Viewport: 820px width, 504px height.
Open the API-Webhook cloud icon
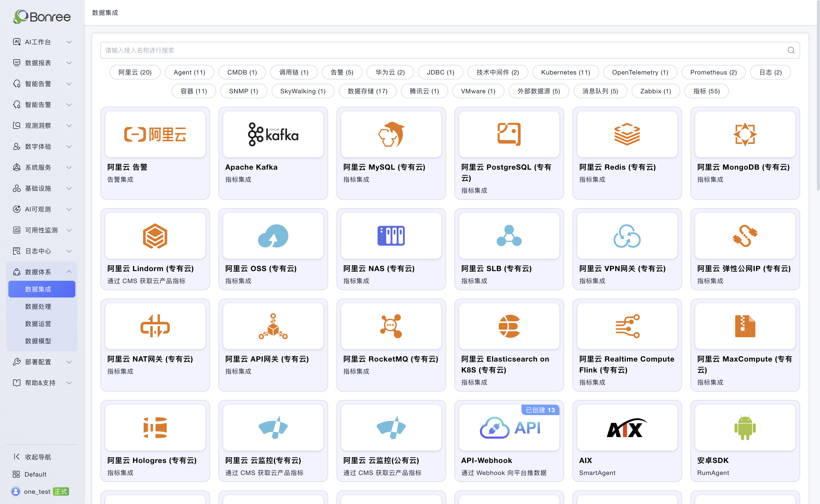tap(495, 427)
